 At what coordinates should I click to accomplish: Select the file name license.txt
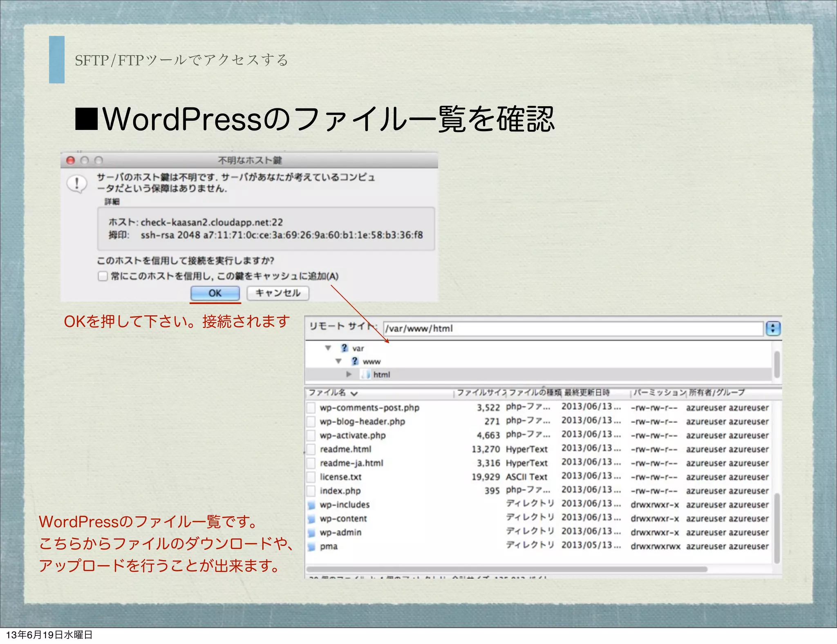coord(340,477)
